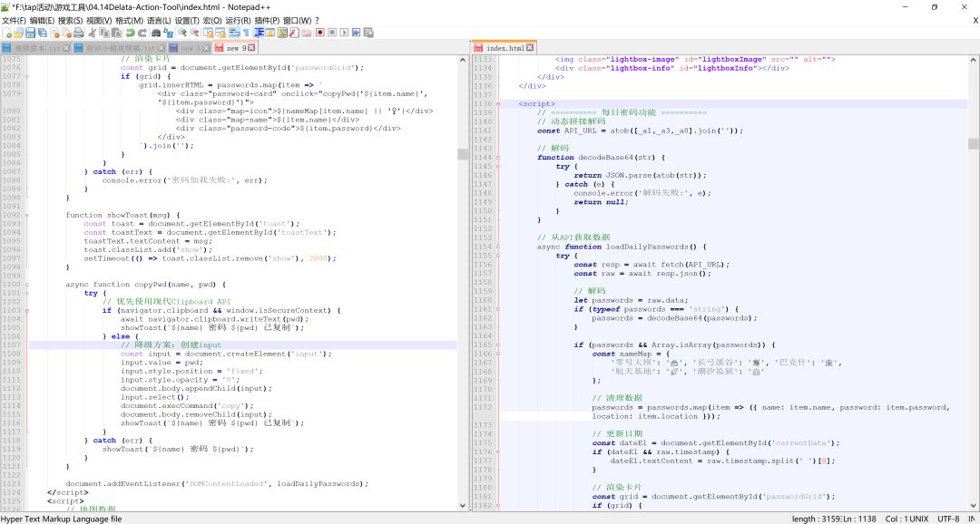Viewport: 980px width, 524px height.
Task: Collapse the fold marker at line 1138
Action: point(498,104)
